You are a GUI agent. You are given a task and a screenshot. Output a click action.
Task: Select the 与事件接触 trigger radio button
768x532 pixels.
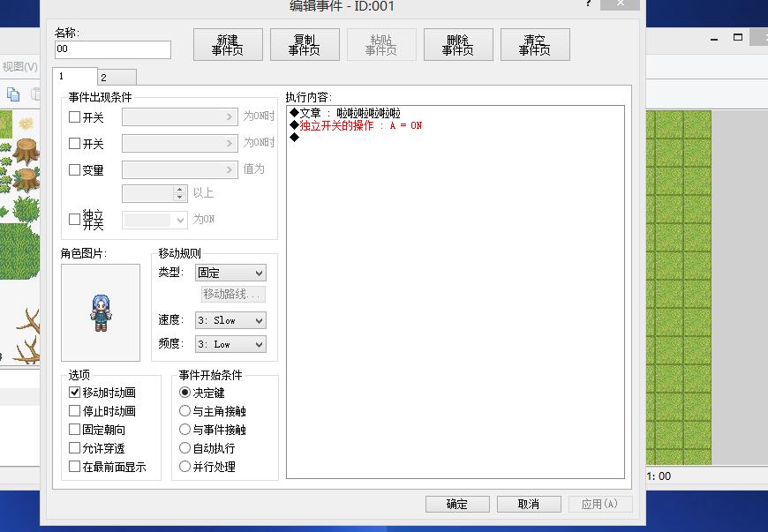[184, 430]
